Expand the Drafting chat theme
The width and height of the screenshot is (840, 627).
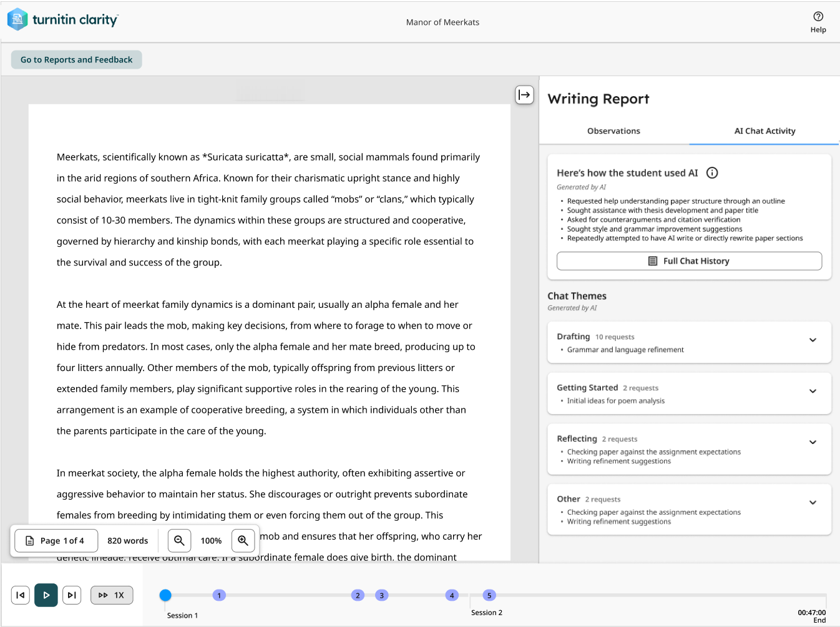pyautogui.click(x=813, y=340)
